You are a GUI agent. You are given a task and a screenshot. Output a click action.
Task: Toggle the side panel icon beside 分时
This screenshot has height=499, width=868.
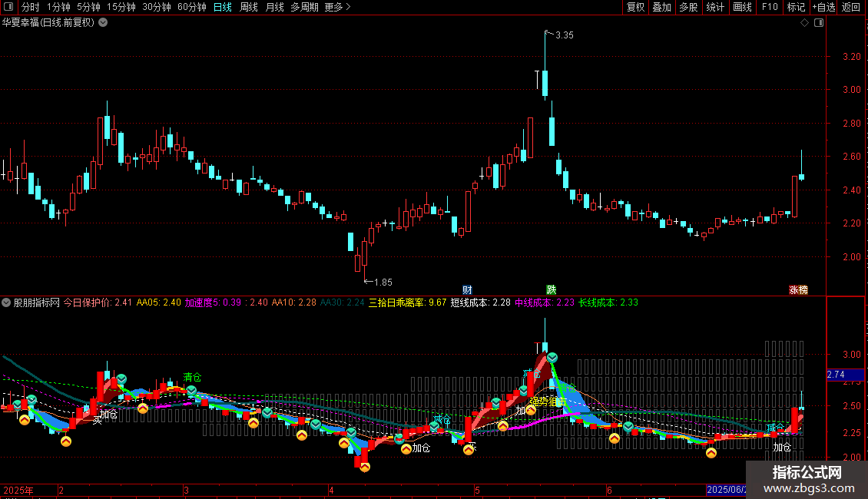point(8,7)
